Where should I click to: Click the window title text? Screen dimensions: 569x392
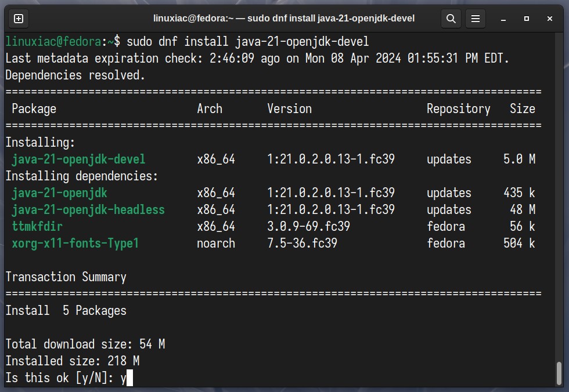pos(284,19)
